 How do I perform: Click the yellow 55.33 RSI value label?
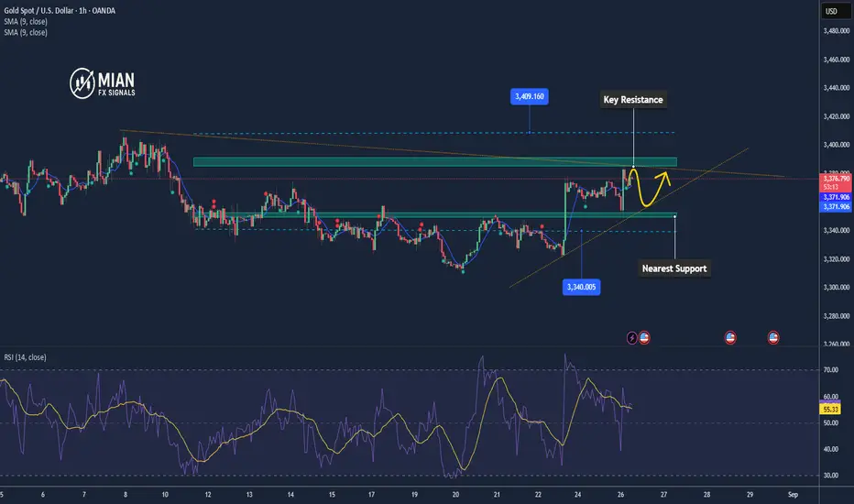(830, 410)
